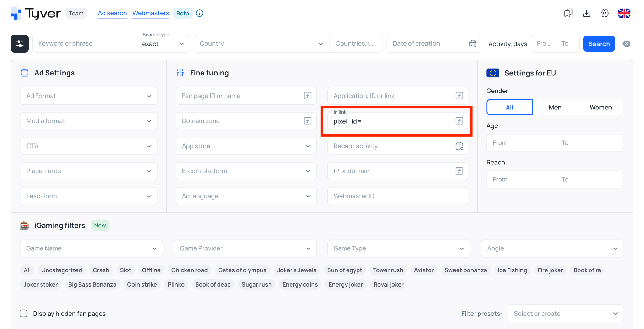
Task: Focus the Age To field
Action: tap(589, 143)
